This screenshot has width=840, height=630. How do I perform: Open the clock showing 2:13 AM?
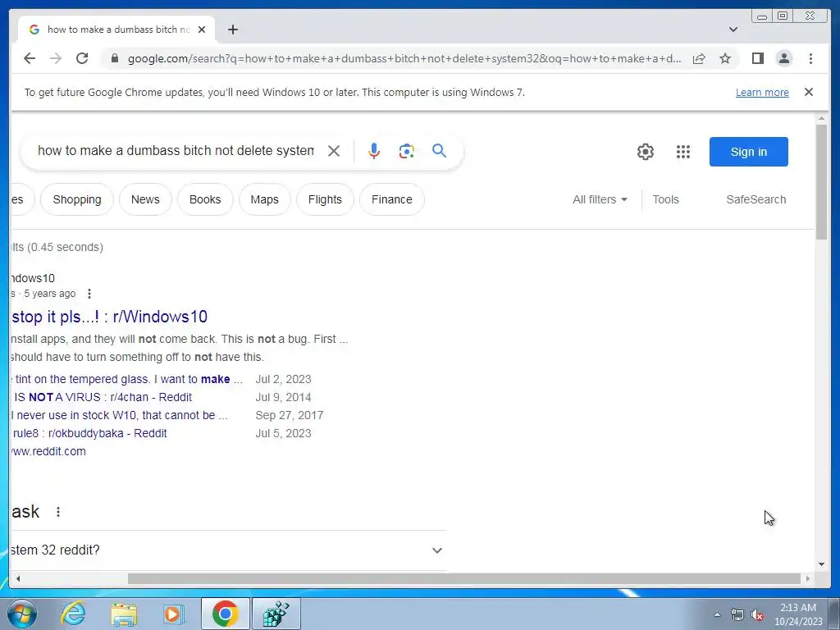pyautogui.click(x=798, y=614)
